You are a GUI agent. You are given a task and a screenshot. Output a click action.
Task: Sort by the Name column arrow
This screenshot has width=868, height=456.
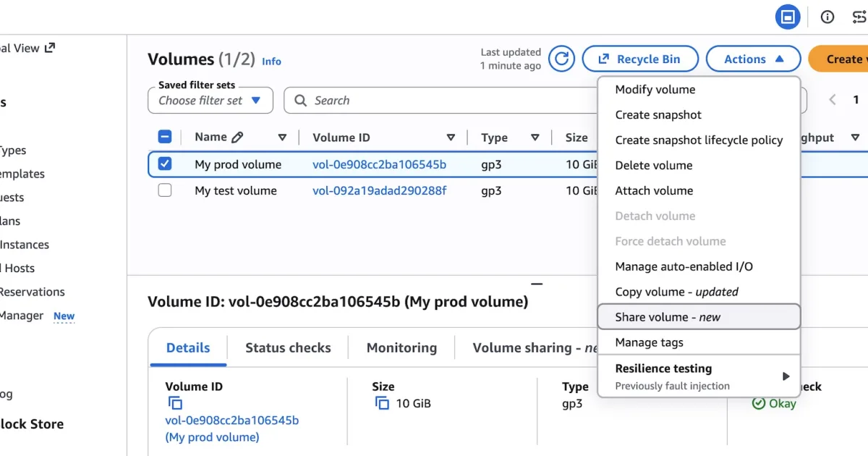(x=282, y=138)
